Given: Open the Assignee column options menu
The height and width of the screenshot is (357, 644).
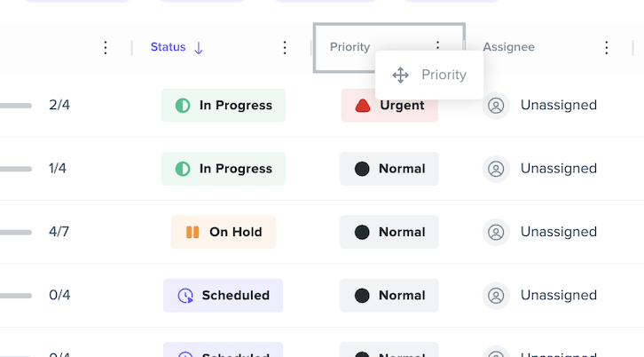Looking at the screenshot, I should (x=606, y=48).
